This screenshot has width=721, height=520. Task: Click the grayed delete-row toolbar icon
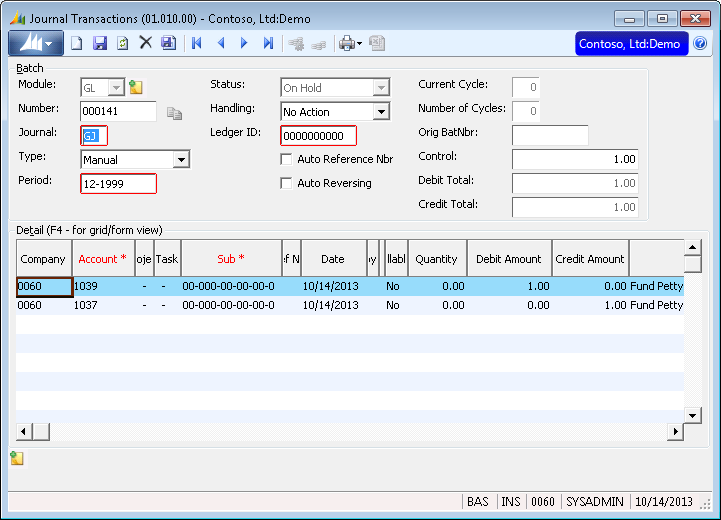pyautogui.click(x=319, y=45)
